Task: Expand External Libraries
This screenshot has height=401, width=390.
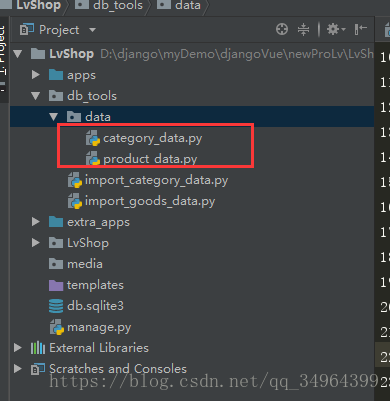Action: coord(18,348)
